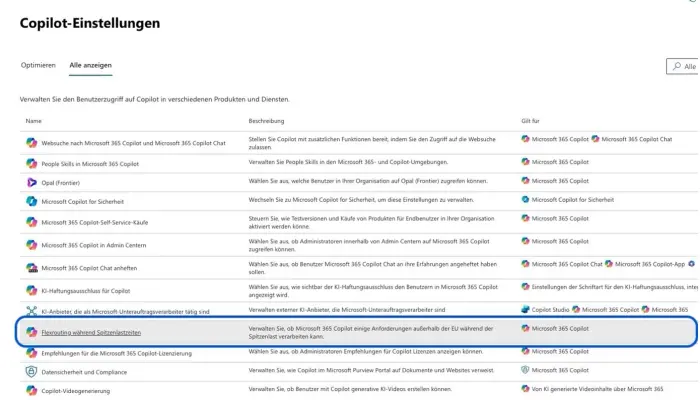Viewport: 700px width, 400px height.
Task: Click the Copilot icon beside People Skills
Action: [x=31, y=164]
